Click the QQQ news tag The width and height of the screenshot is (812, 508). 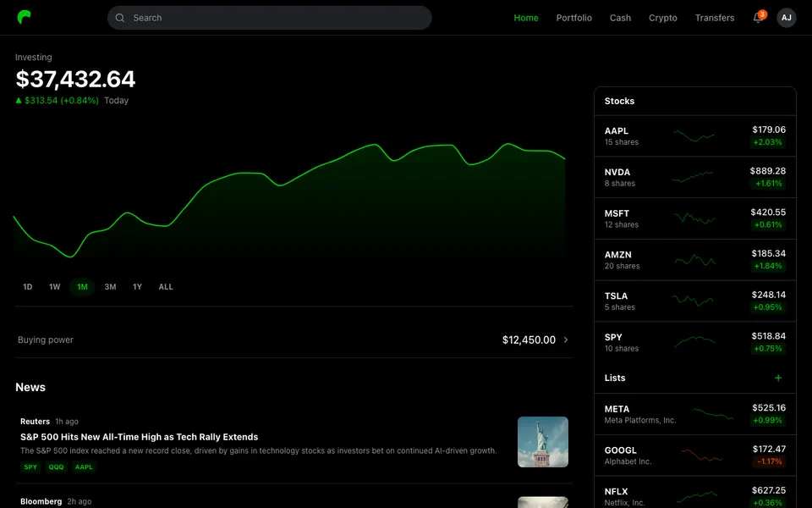coord(56,467)
